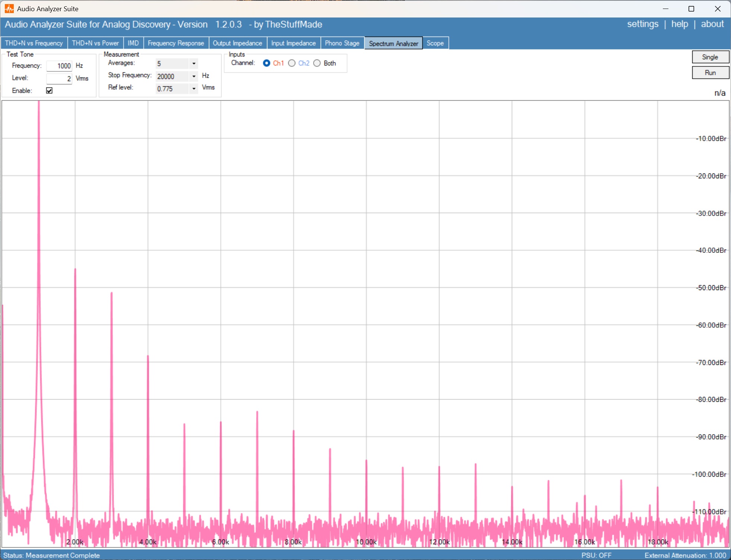Close the Audio Analyzer Suite window
The image size is (731, 560).
pos(718,9)
